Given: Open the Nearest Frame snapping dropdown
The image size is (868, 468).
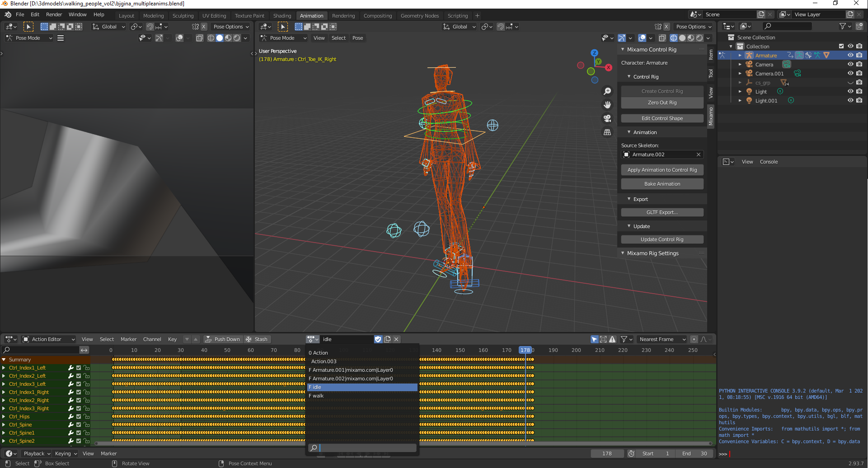Looking at the screenshot, I should tap(662, 339).
